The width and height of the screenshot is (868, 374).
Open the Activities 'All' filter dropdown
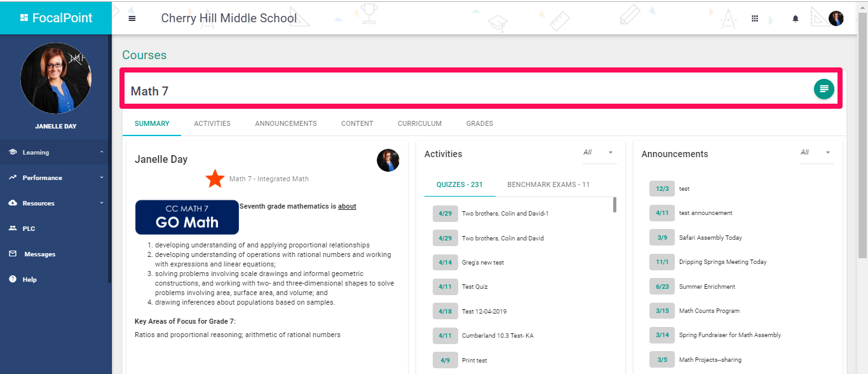point(599,153)
